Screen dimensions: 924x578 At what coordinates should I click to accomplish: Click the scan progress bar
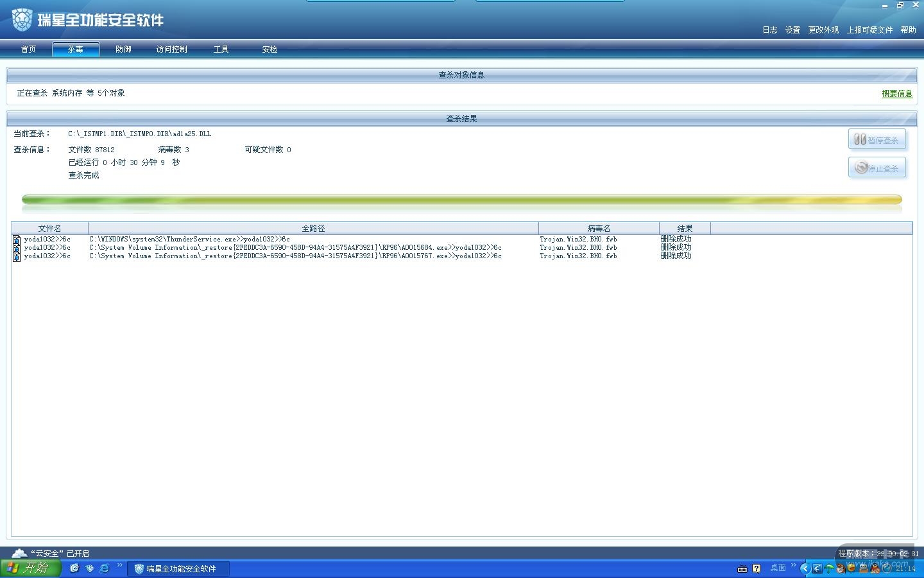click(462, 200)
